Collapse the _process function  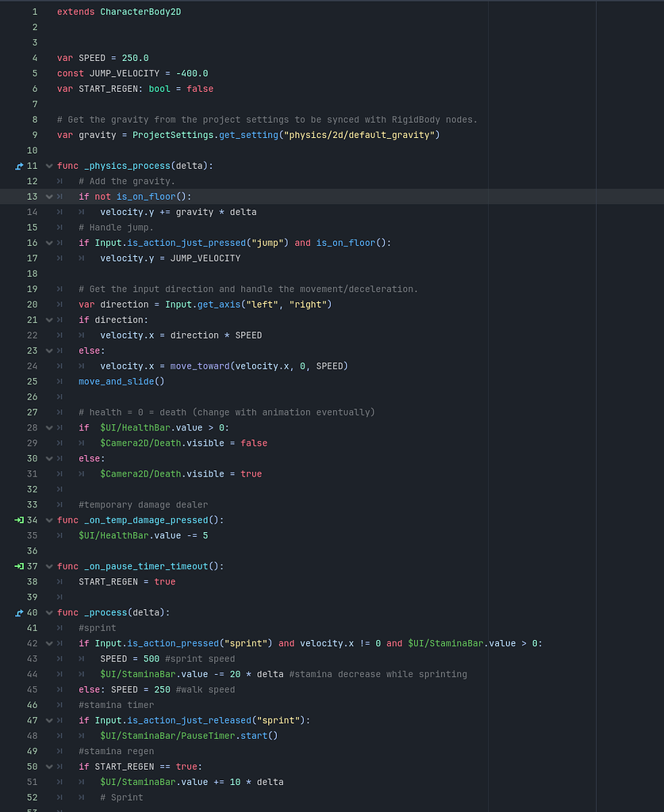pos(49,612)
